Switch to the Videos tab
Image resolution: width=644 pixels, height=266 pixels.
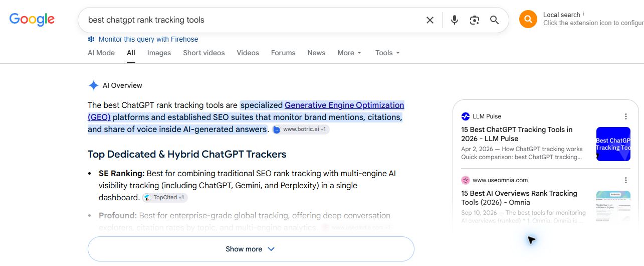[248, 53]
